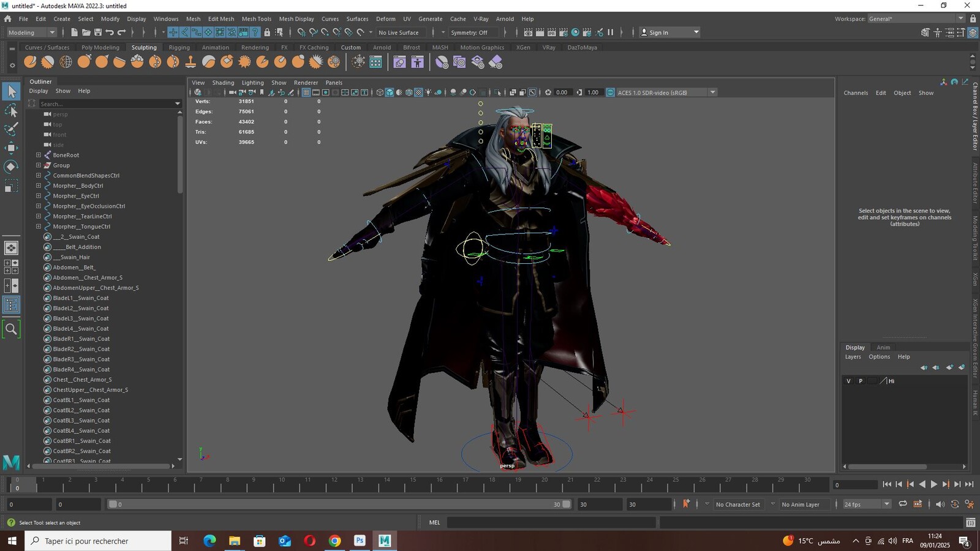Image resolution: width=980 pixels, height=551 pixels.
Task: Click the time slider at frame 12
Action: coord(334,485)
